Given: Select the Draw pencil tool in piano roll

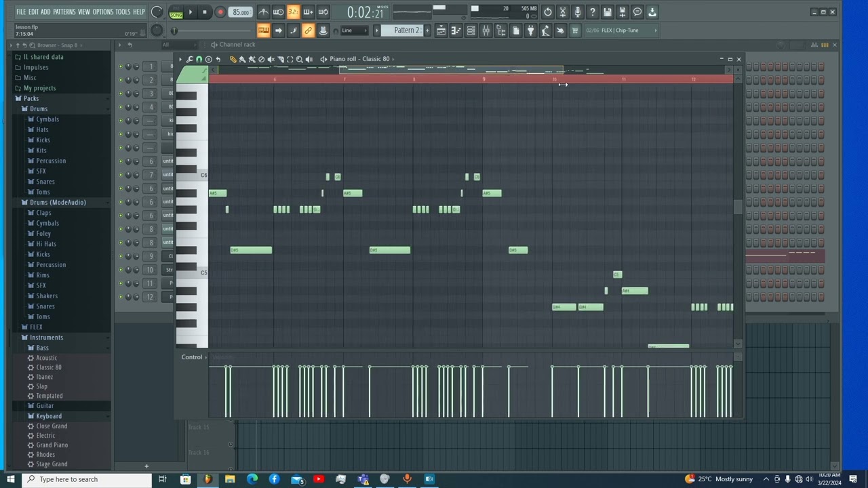Looking at the screenshot, I should point(233,60).
